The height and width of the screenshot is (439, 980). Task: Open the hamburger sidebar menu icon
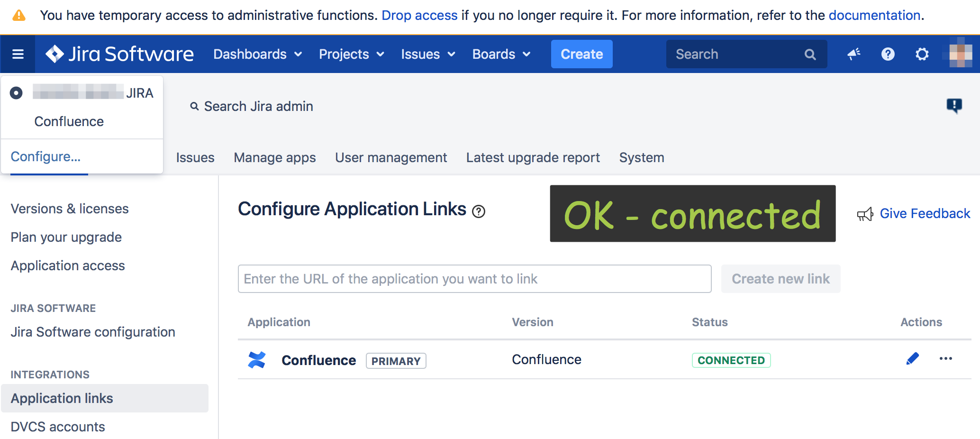(x=18, y=54)
